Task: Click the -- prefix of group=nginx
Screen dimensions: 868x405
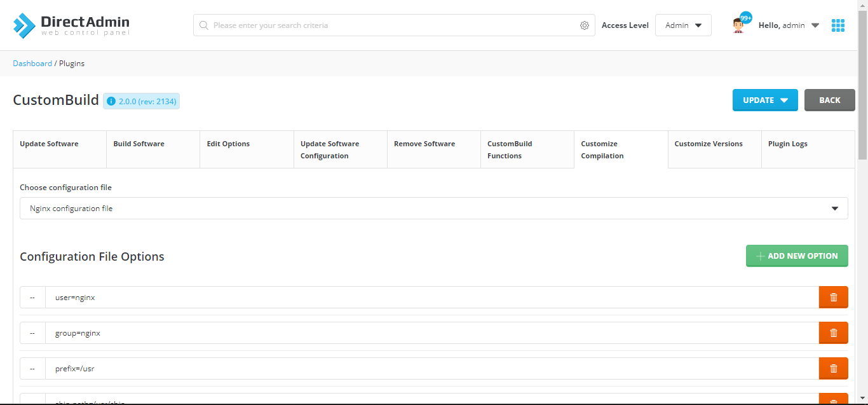Action: pyautogui.click(x=32, y=333)
